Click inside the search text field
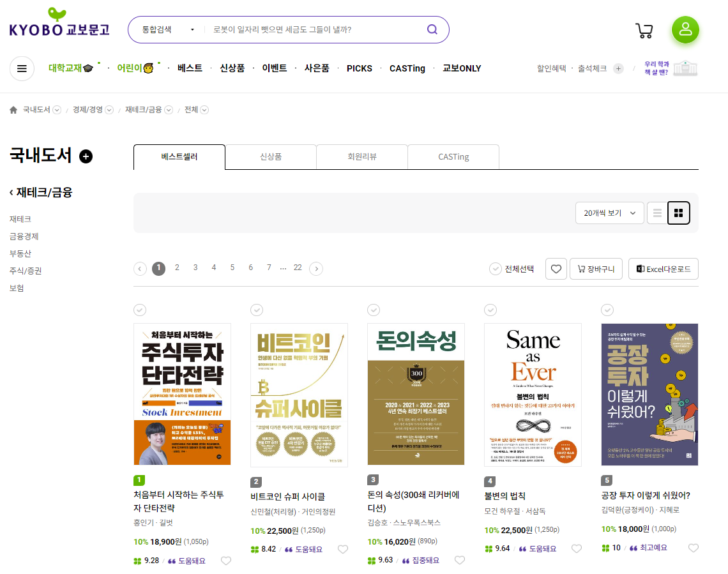Image resolution: width=728 pixels, height=574 pixels. (315, 30)
